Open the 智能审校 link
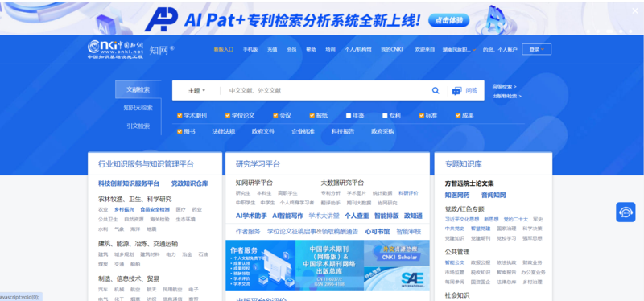The height and width of the screenshot is (301, 644). (409, 232)
